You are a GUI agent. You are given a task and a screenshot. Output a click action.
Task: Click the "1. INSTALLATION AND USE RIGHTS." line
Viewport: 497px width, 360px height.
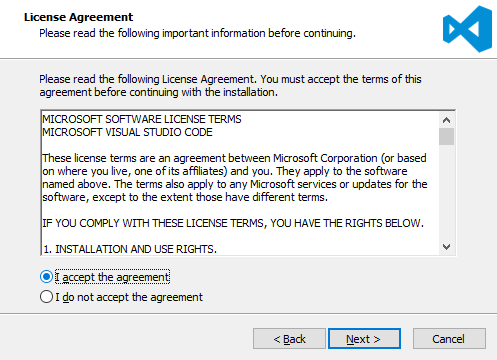tap(130, 249)
